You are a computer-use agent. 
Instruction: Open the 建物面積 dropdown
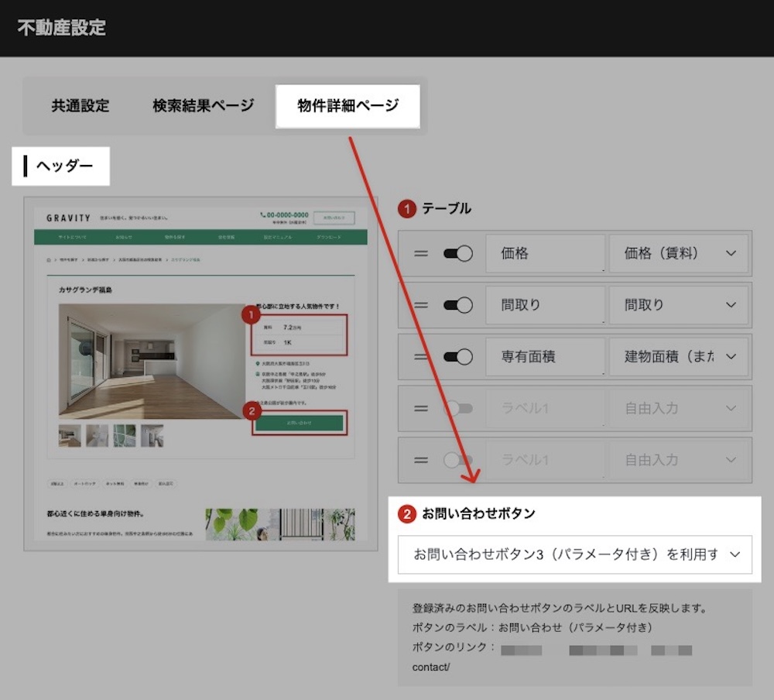679,357
